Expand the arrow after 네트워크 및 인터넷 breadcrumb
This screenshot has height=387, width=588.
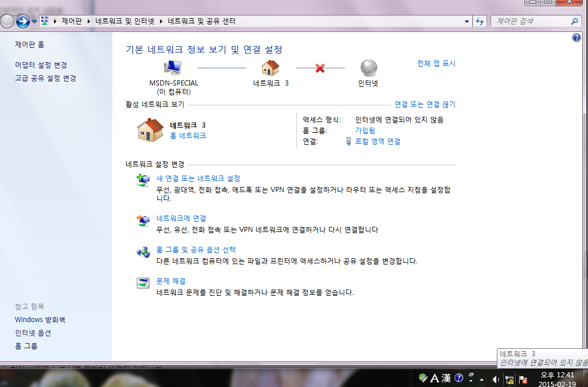point(161,22)
